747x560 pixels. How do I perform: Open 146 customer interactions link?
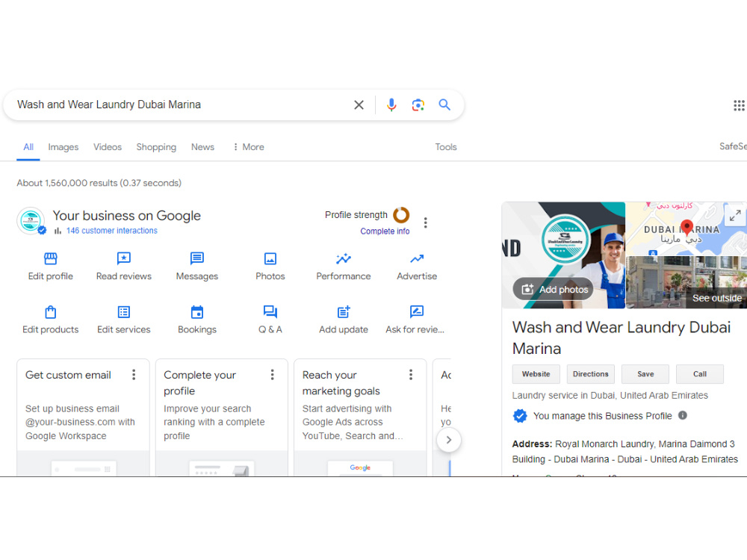pos(112,231)
